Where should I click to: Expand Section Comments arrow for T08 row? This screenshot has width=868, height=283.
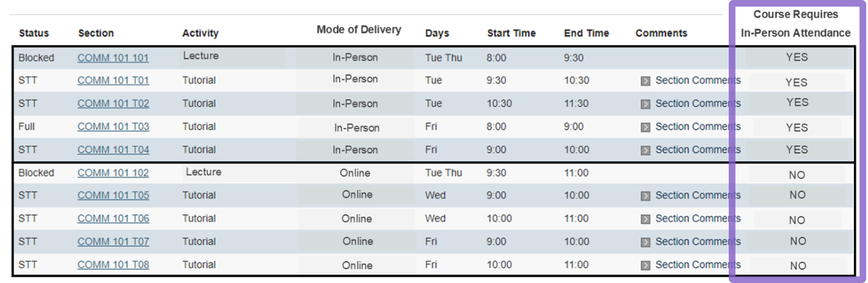coord(645,265)
